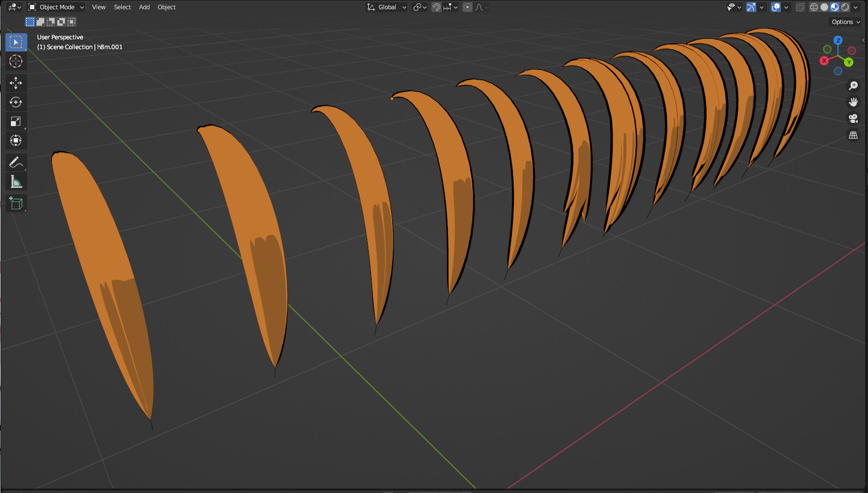Click the zoom viewport magnifier icon
Viewport: 868px width, 493px height.
(853, 86)
